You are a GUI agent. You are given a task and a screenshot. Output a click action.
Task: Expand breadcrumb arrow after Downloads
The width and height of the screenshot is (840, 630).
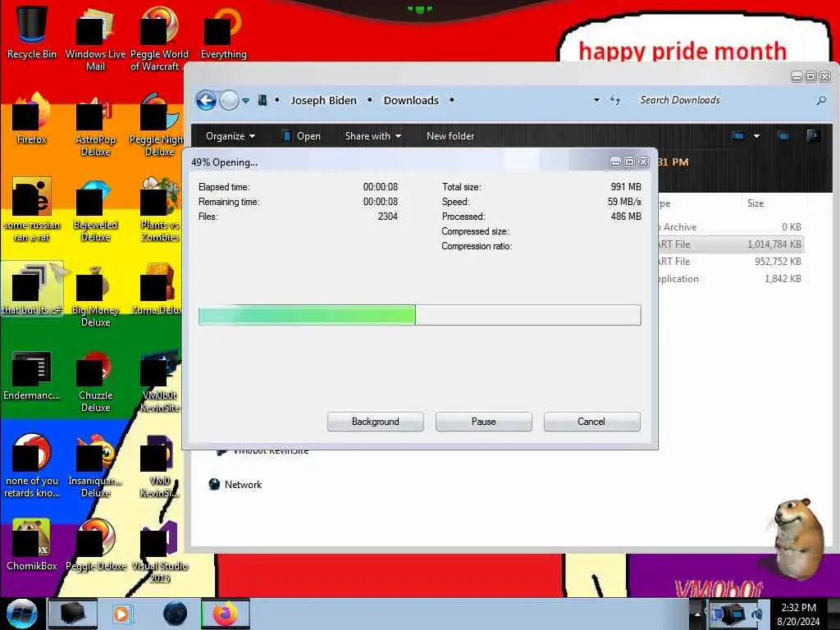452,100
